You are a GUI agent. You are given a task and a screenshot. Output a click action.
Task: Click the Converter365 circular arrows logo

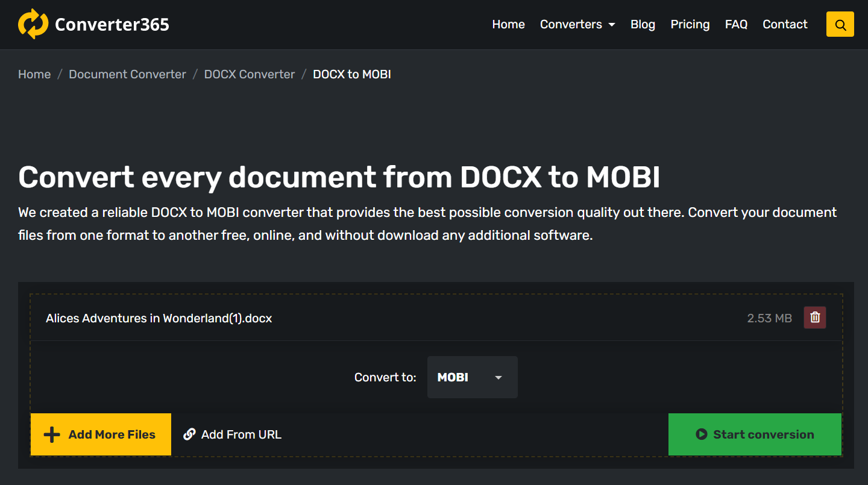(33, 24)
